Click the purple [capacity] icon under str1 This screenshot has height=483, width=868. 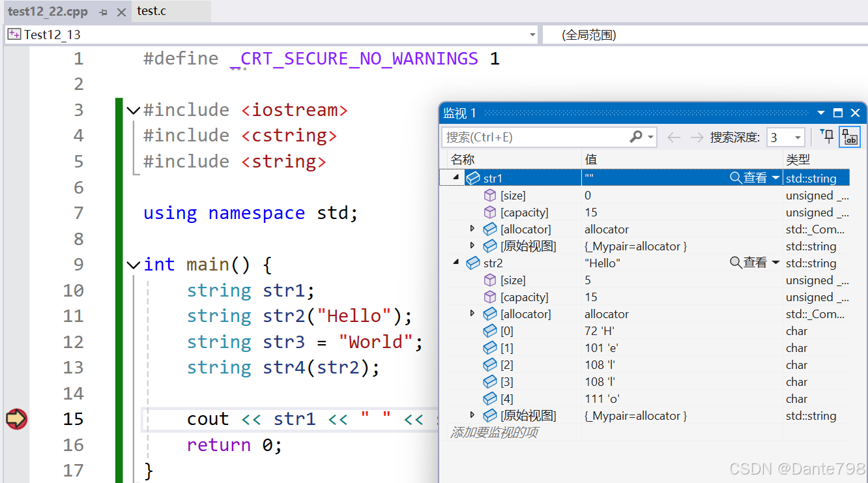[x=490, y=212]
